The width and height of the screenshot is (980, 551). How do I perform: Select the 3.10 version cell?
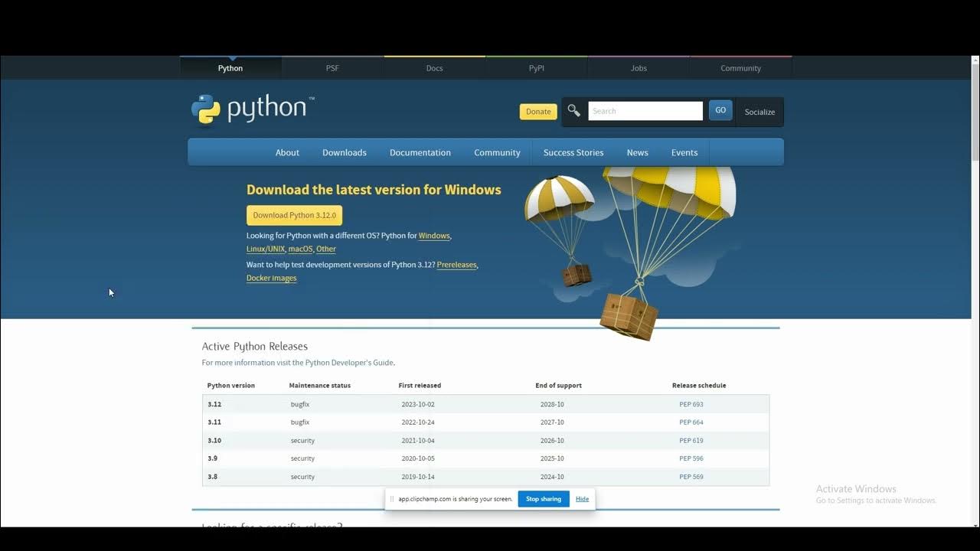[x=214, y=441]
